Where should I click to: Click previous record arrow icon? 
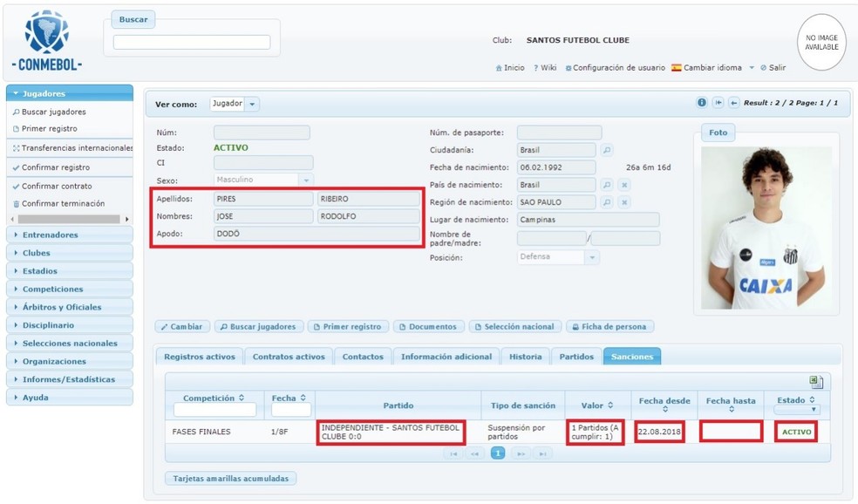(x=733, y=103)
